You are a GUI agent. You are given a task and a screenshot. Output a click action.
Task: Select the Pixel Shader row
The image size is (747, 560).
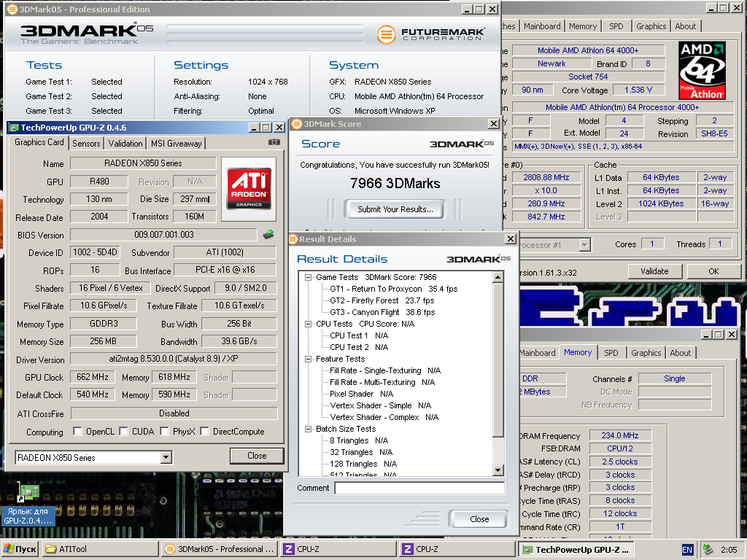coord(361,394)
